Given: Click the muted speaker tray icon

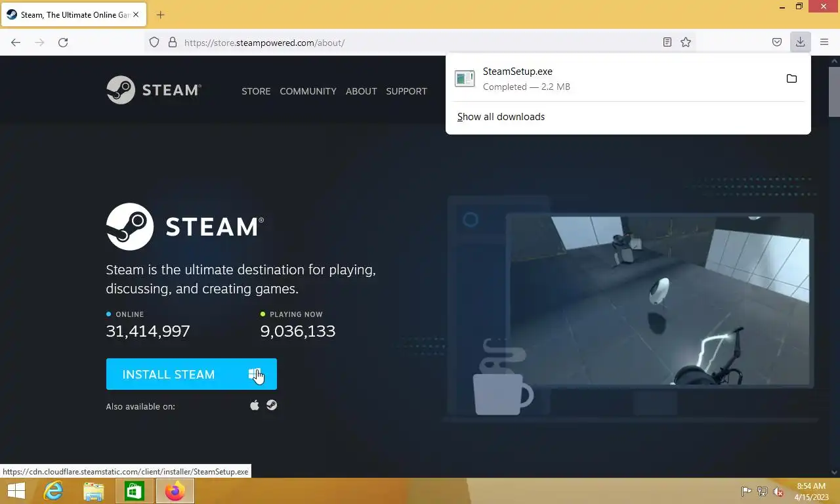Looking at the screenshot, I should [x=778, y=492].
